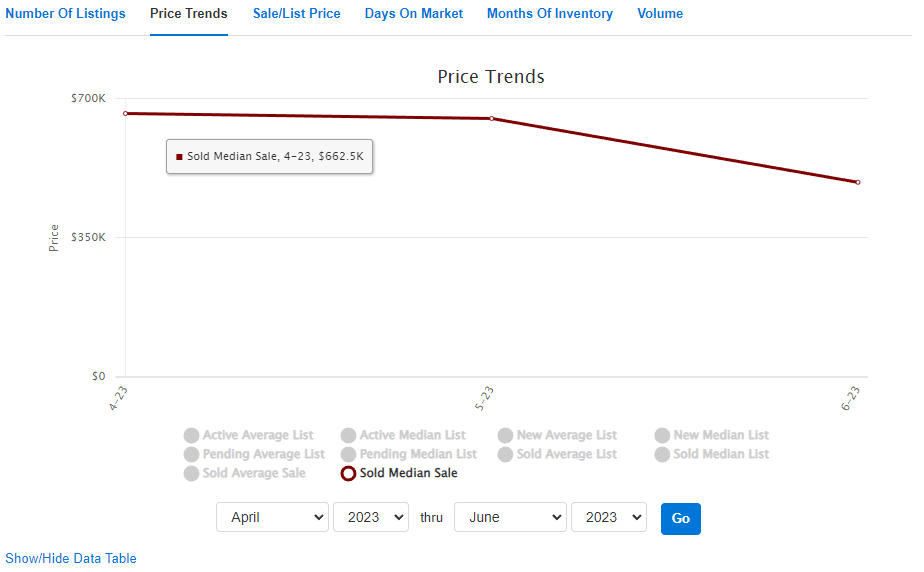Show the New Average List series
This screenshot has height=572, width=924.
tap(505, 435)
